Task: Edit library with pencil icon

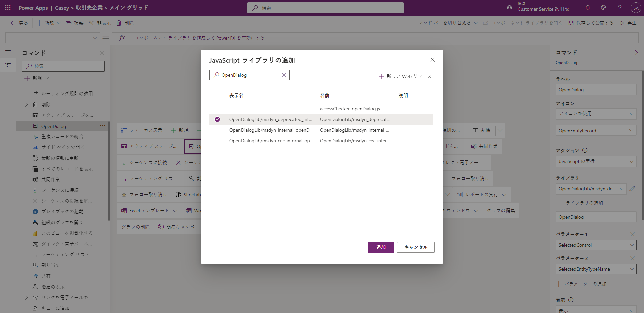Action: (x=632, y=189)
